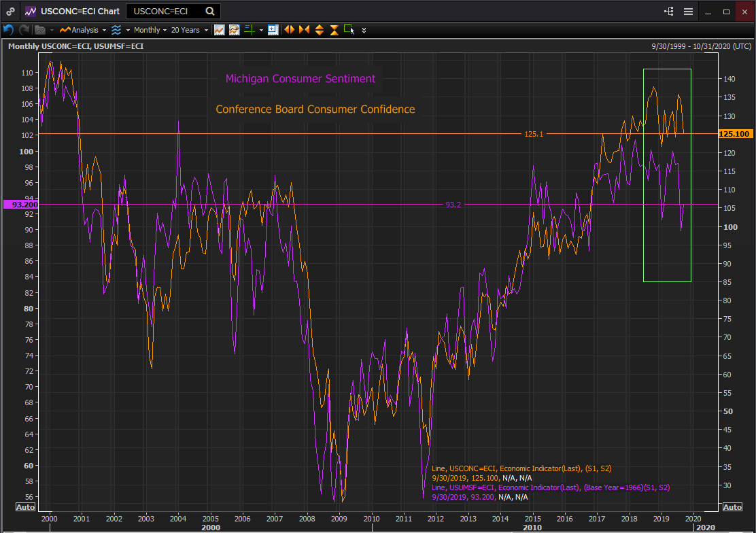
Task: Click the undo arrow in the toolbar
Action: coord(9,30)
